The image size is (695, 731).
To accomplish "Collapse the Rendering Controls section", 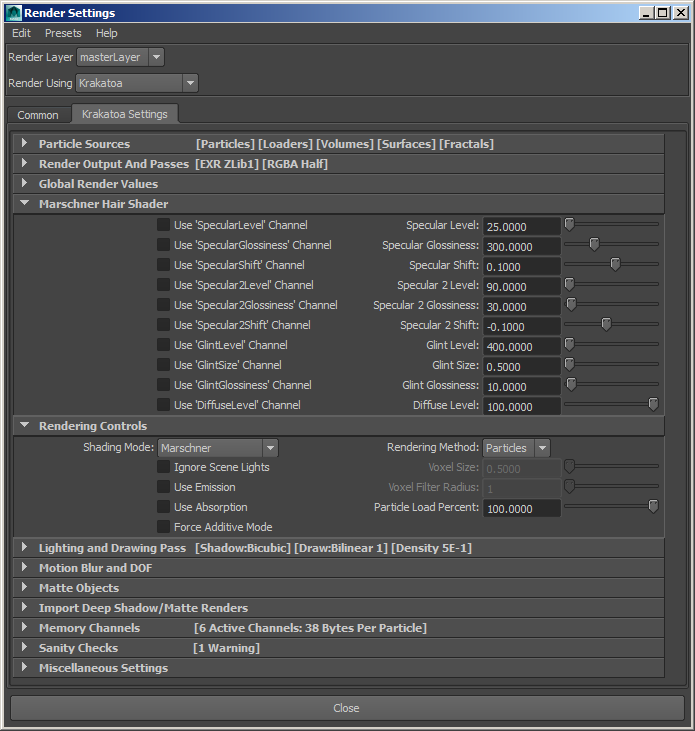I will pyautogui.click(x=25, y=425).
